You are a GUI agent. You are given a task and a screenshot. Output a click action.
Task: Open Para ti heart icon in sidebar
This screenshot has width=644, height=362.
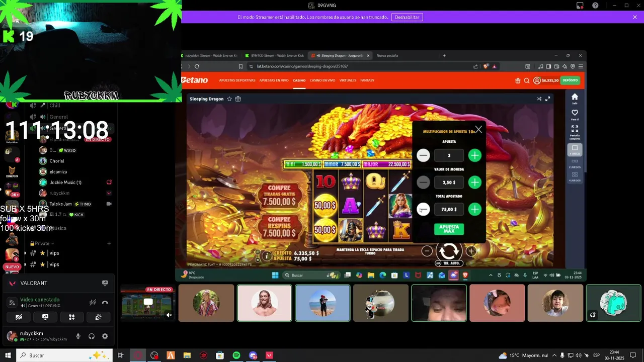tap(575, 115)
